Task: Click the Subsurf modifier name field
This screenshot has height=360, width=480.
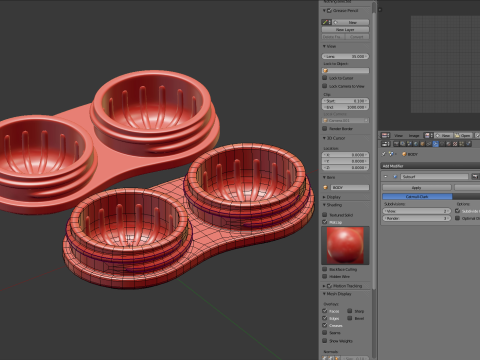Action: (434, 176)
